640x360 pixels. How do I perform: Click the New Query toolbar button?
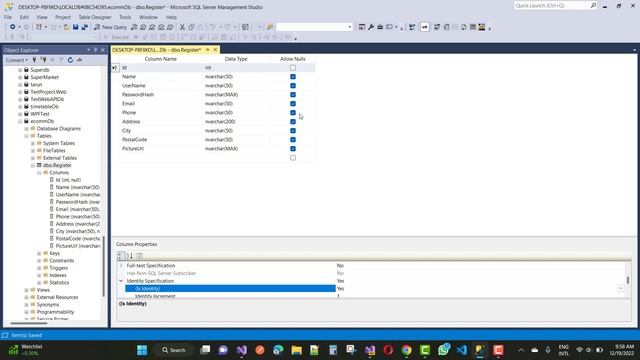click(111, 27)
